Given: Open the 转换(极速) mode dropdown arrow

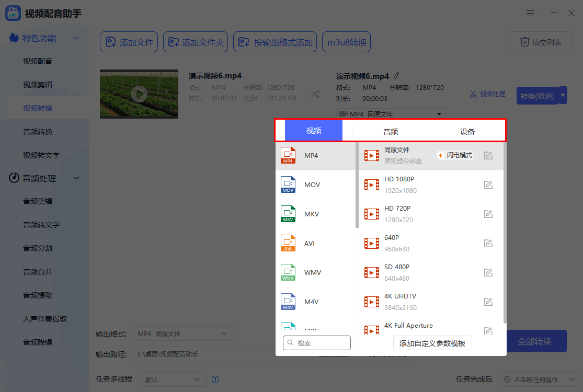Looking at the screenshot, I should click(563, 96).
